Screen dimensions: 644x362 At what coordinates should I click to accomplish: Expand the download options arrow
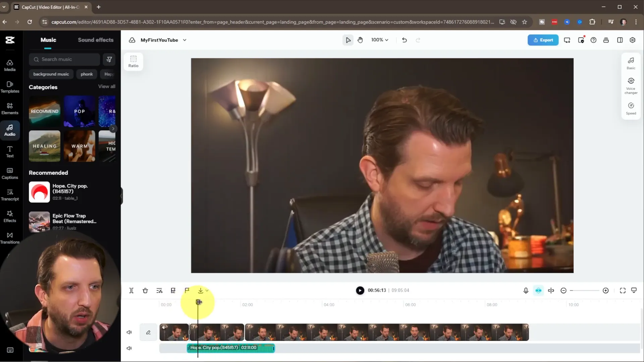coord(207,291)
